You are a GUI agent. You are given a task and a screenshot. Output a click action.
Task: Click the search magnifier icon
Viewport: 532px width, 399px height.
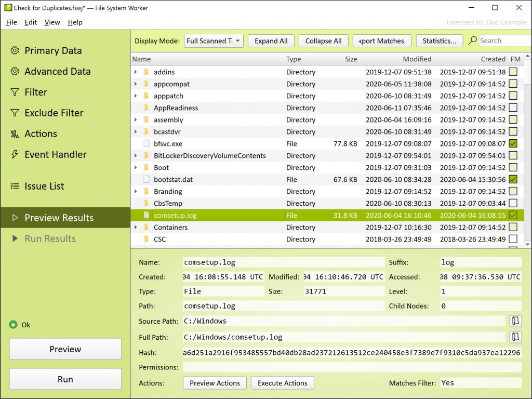472,41
